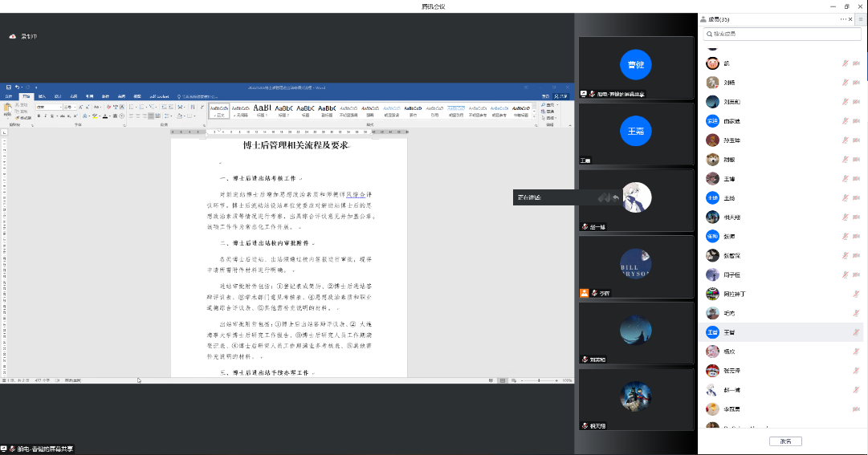Open the members panel three-dot menu
Screen dimensions: 868x455
[x=843, y=18]
